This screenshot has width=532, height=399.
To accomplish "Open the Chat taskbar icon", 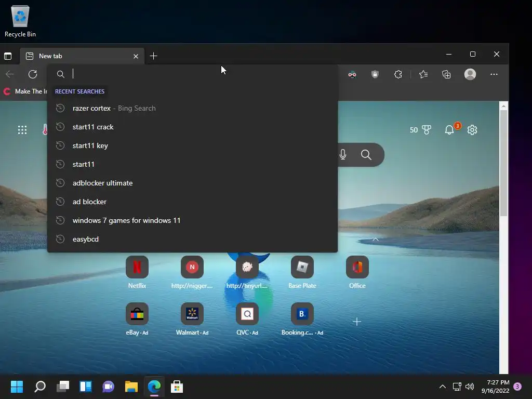I will [108, 387].
